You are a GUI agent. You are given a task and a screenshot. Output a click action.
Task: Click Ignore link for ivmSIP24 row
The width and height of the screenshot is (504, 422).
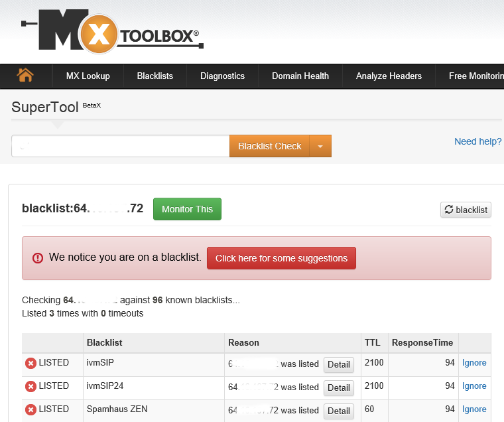pos(474,386)
